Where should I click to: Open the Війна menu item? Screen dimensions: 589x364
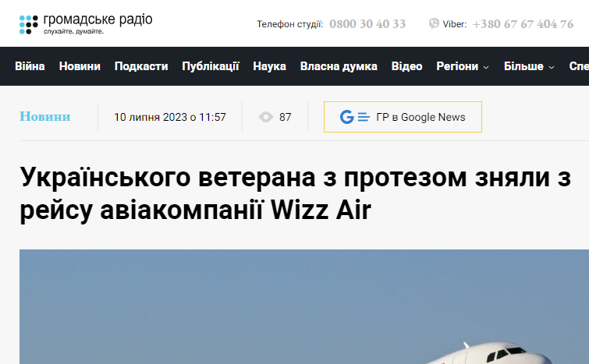30,66
